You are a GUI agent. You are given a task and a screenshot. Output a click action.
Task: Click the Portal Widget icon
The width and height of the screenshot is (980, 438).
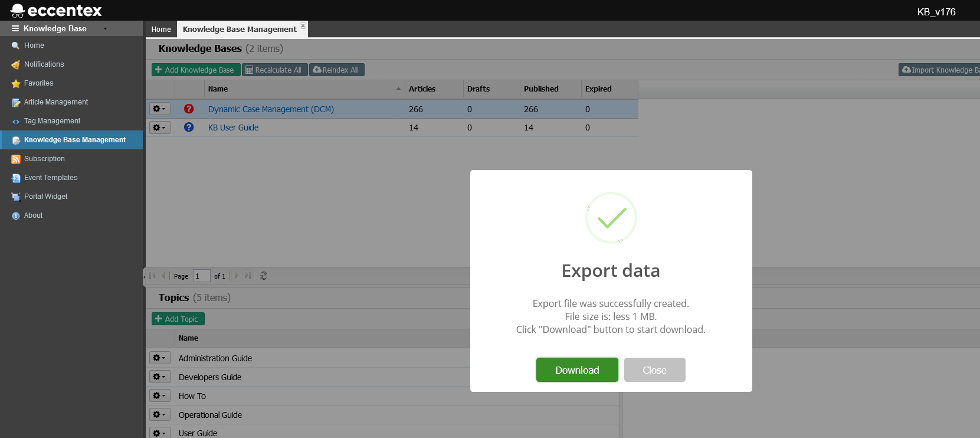point(16,197)
